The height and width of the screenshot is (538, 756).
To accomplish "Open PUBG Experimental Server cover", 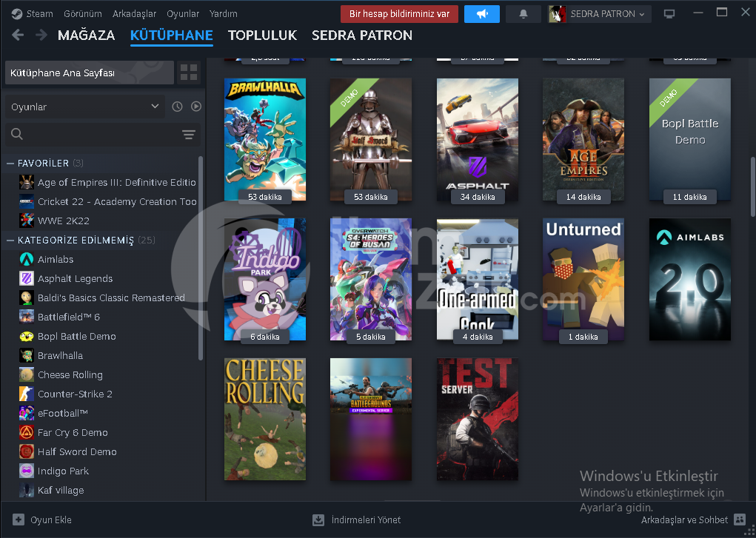I will coord(371,419).
